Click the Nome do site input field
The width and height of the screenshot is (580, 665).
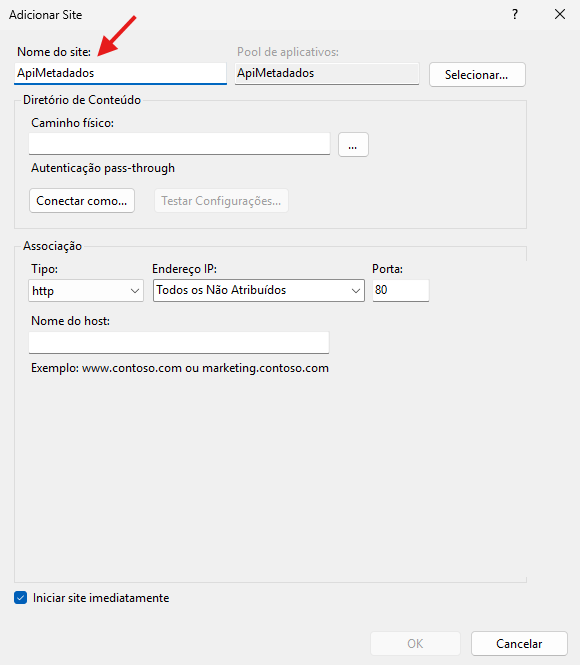click(x=120, y=73)
